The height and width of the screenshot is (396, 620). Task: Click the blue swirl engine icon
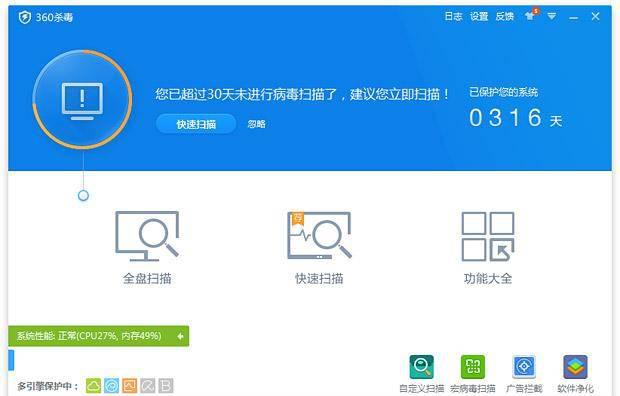click(x=112, y=386)
